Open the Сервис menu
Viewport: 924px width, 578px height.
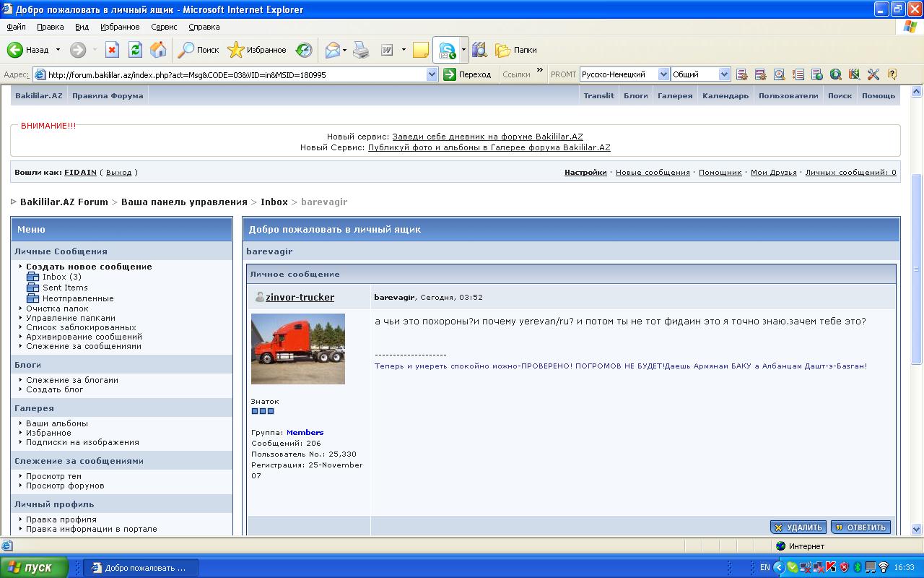point(164,27)
